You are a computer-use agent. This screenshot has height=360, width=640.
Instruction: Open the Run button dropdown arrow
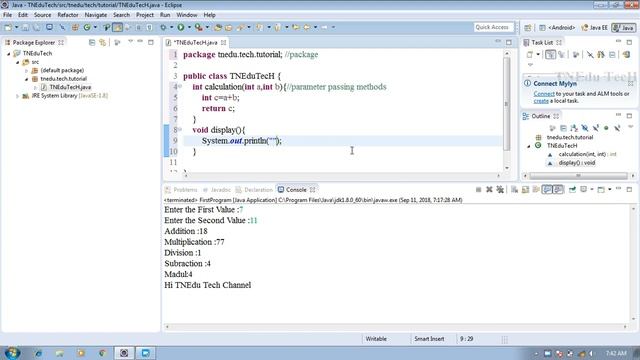[189, 27]
